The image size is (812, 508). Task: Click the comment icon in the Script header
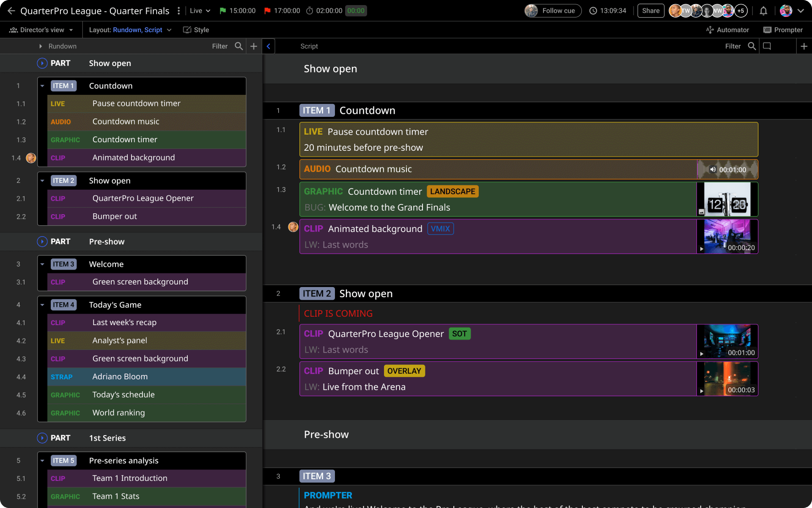pyautogui.click(x=767, y=46)
